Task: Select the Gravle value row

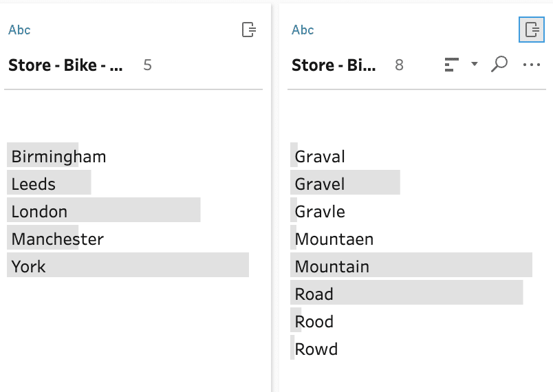Action: coord(411,210)
